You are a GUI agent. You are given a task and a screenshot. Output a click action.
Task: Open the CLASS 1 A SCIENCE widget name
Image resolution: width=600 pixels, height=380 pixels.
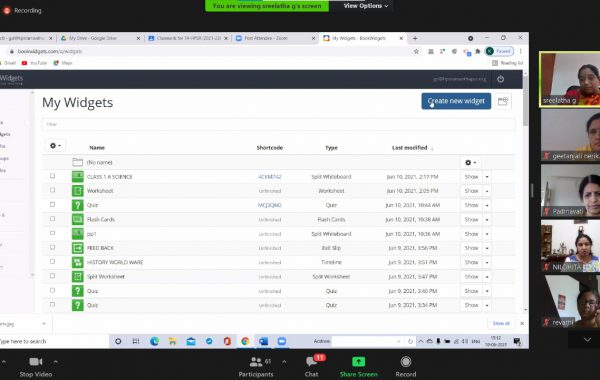[109, 177]
